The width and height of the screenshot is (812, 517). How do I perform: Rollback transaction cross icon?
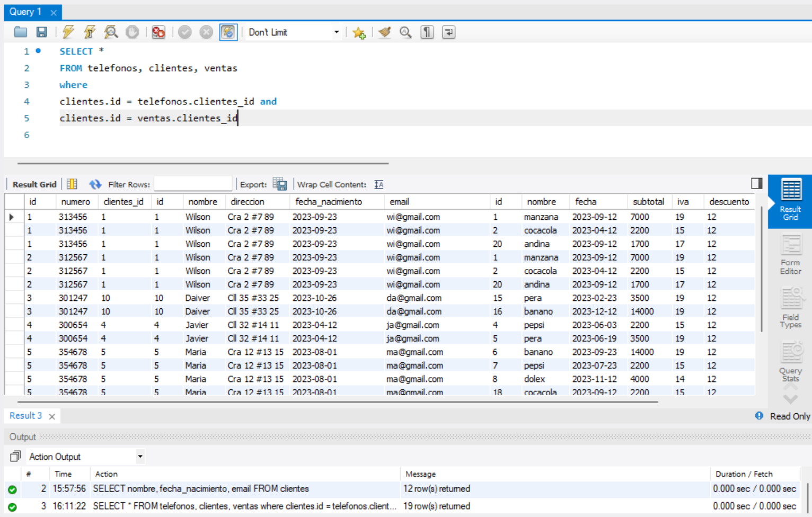(206, 32)
